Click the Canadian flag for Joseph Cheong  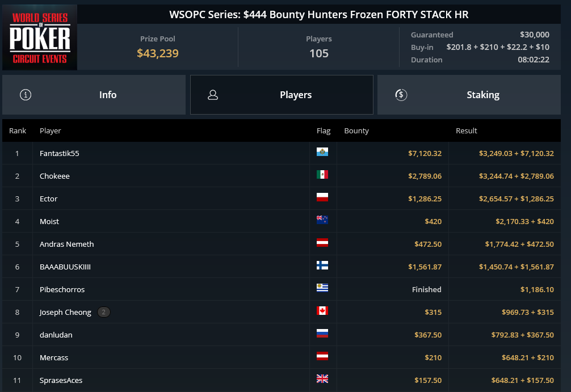tap(322, 310)
